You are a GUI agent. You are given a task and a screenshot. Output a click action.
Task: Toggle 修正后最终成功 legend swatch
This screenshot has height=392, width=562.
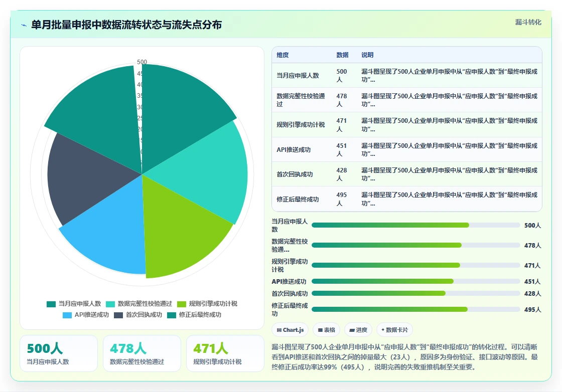pos(172,315)
